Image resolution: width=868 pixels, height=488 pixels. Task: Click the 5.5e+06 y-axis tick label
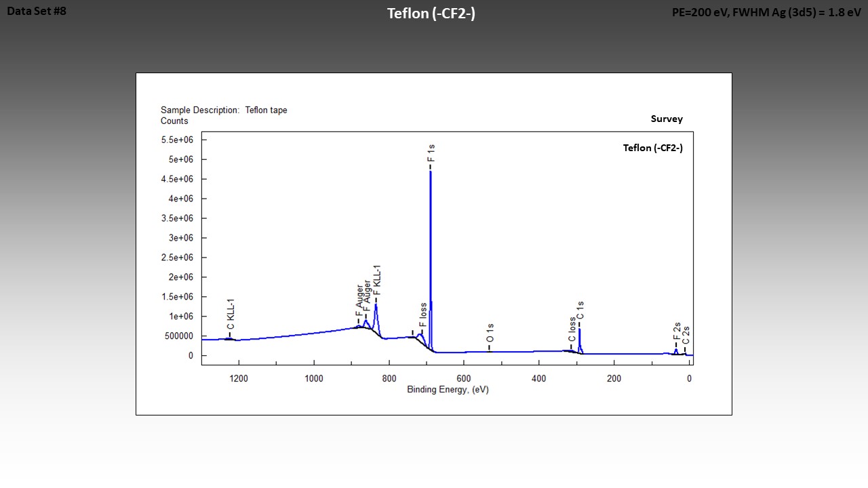click(177, 140)
